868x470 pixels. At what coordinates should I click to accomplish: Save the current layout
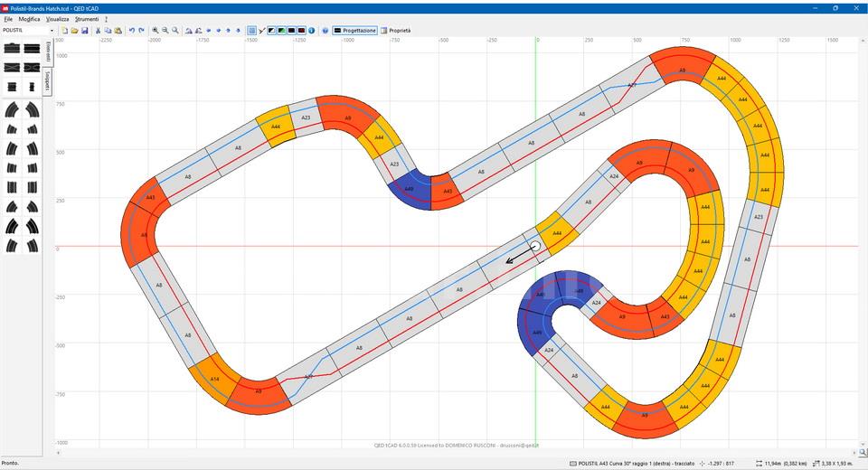point(85,31)
